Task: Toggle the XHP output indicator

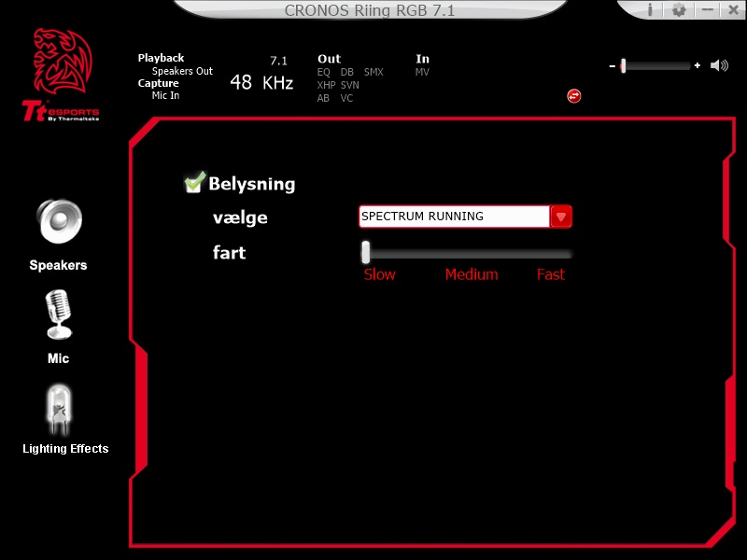Action: pos(326,85)
